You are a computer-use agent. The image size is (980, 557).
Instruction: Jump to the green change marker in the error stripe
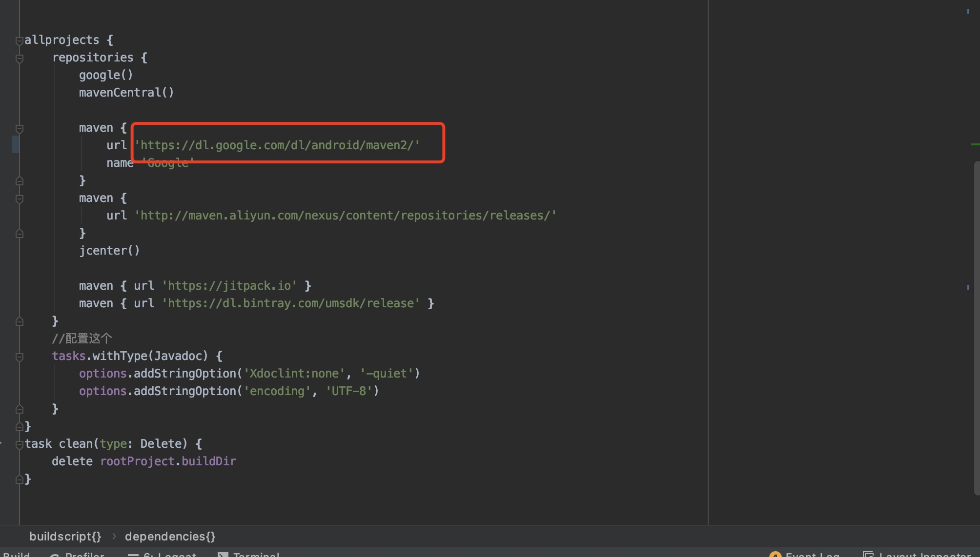pyautogui.click(x=976, y=144)
